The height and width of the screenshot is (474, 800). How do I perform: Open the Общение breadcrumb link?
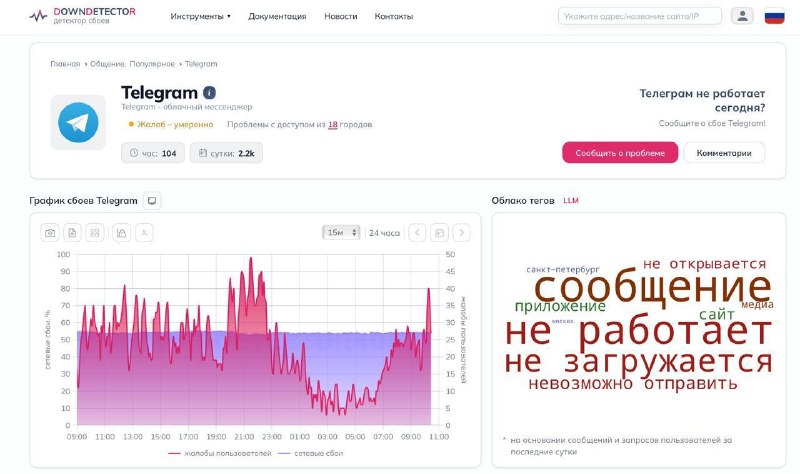pyautogui.click(x=107, y=64)
